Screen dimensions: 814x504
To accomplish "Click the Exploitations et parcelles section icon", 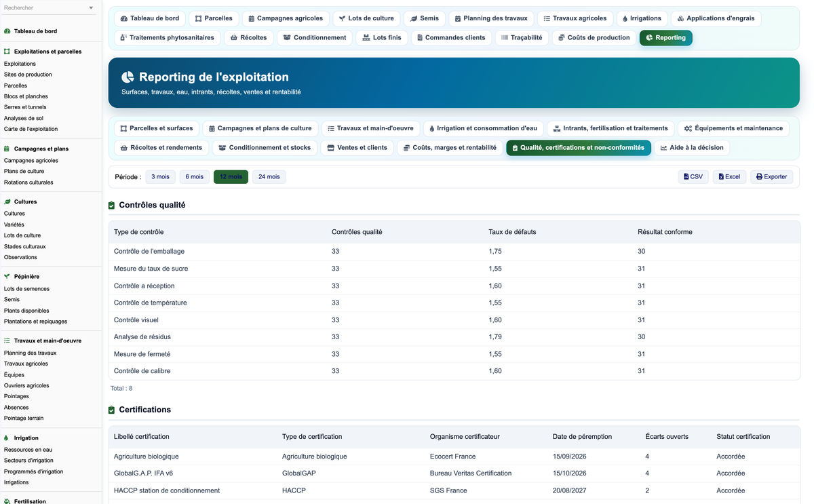I will (7, 52).
